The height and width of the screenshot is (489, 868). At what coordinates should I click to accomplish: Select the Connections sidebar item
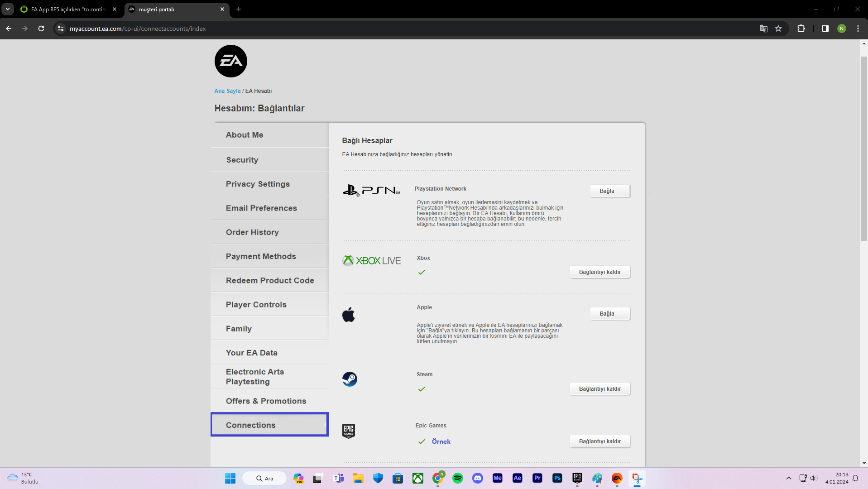269,425
